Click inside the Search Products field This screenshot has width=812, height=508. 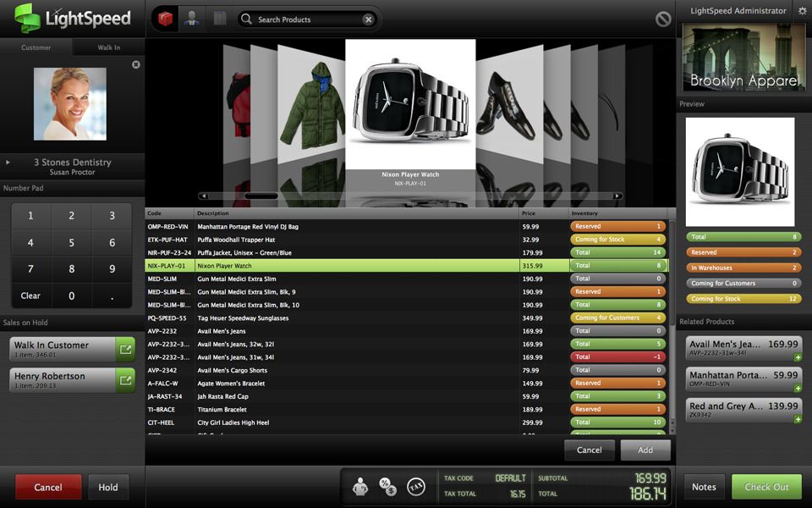pos(304,19)
